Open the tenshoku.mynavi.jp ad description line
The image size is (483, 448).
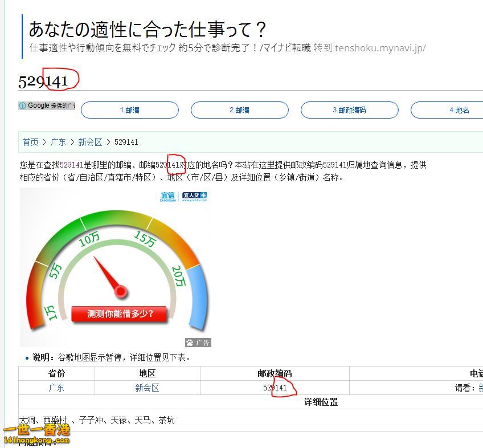227,48
